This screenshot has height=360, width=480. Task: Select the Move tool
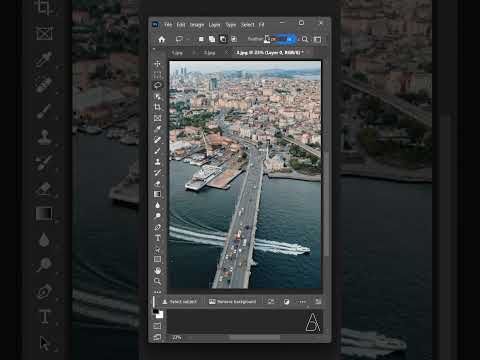157,63
